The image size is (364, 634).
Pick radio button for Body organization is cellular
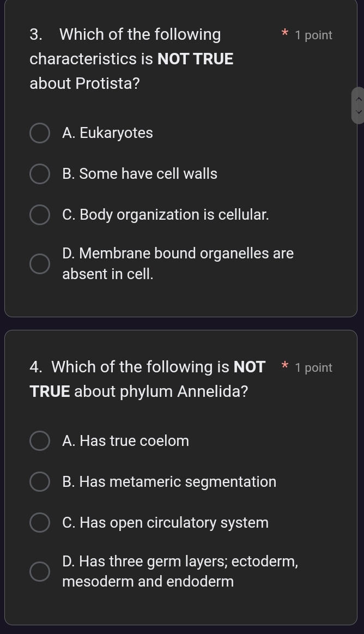(x=39, y=215)
